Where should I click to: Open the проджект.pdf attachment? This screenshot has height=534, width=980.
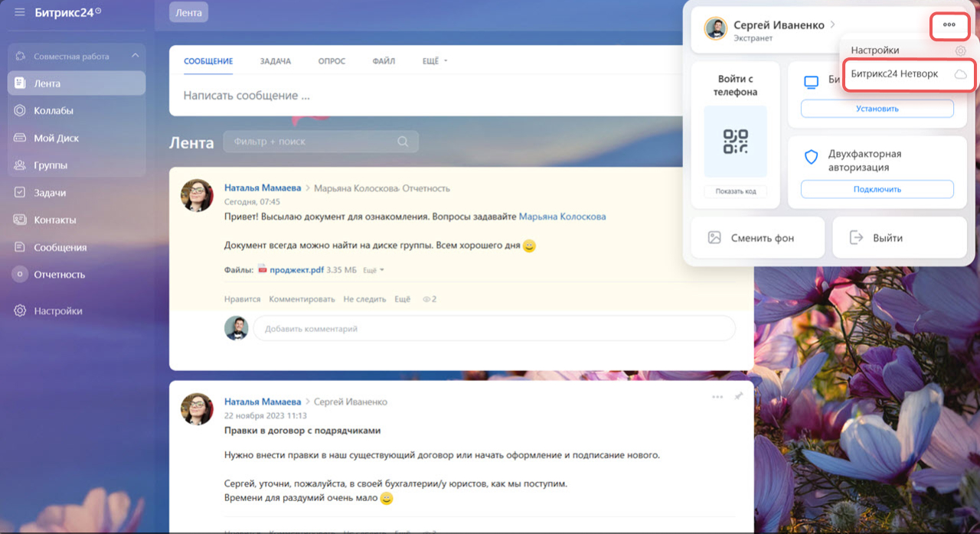coord(296,269)
